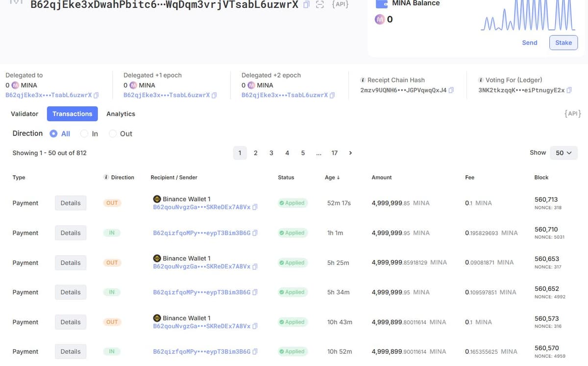Copy the Delegated to address

click(x=96, y=95)
